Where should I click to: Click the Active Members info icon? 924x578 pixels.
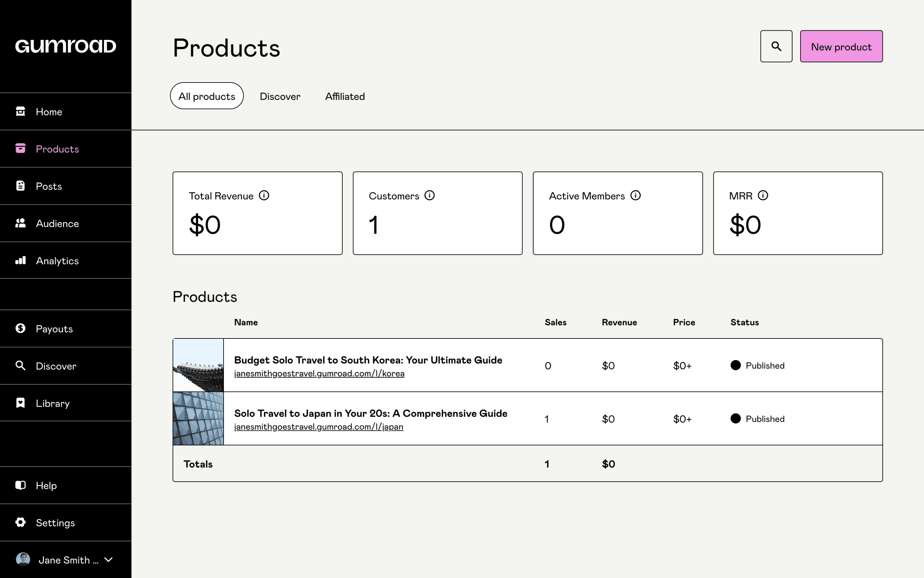coord(635,195)
